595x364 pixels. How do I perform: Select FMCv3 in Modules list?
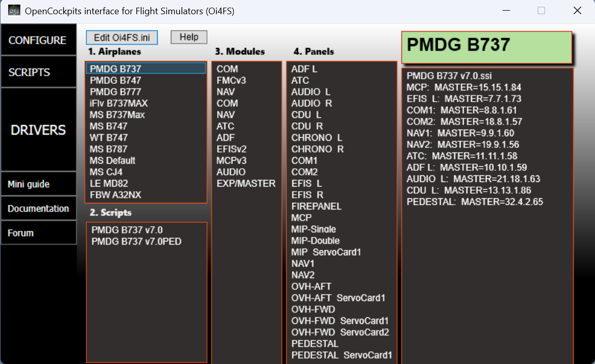231,80
